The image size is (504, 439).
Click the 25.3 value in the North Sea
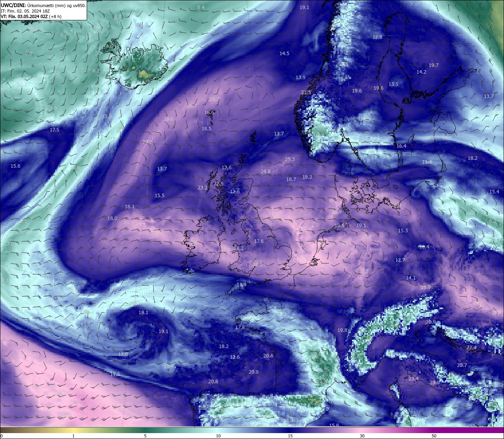(290, 159)
